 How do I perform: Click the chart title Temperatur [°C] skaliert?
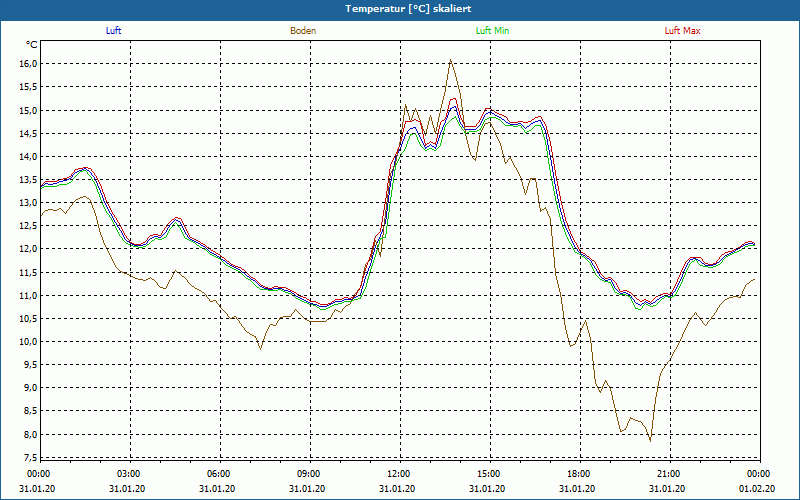point(408,9)
